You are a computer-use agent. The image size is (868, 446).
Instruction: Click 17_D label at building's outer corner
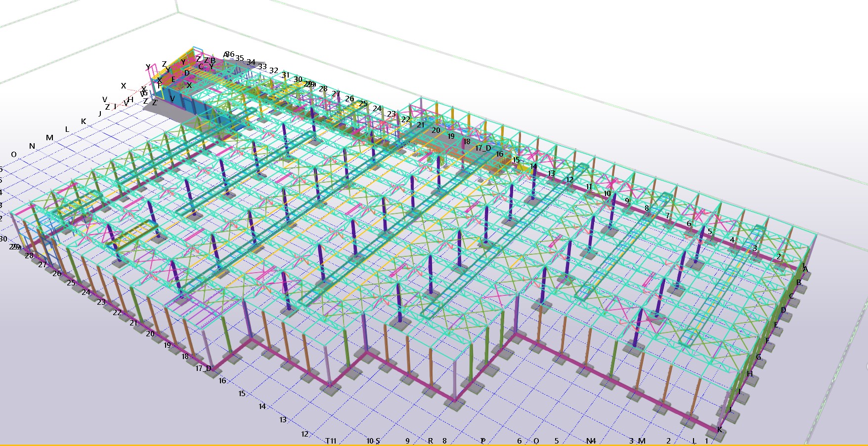203,368
